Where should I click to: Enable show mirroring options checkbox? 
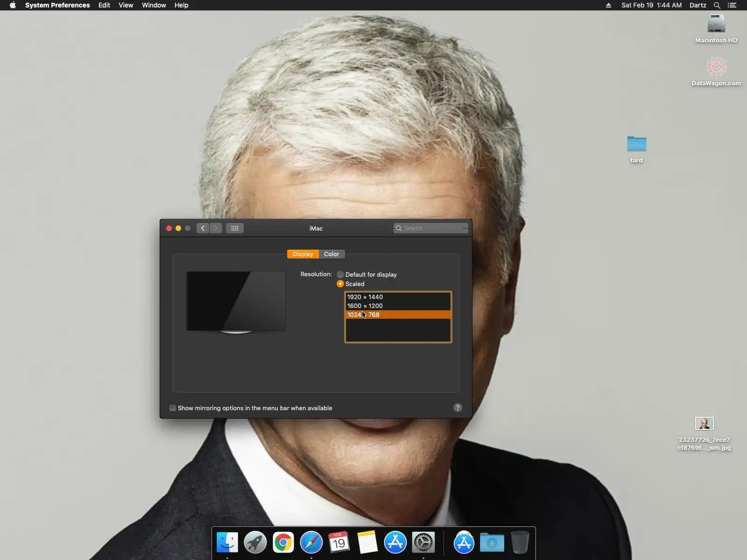click(173, 408)
